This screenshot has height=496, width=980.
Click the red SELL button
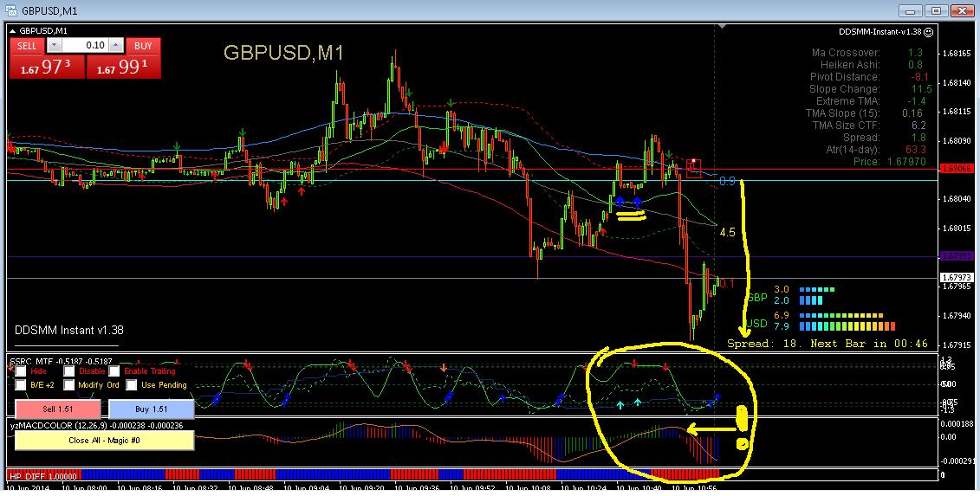coord(27,46)
